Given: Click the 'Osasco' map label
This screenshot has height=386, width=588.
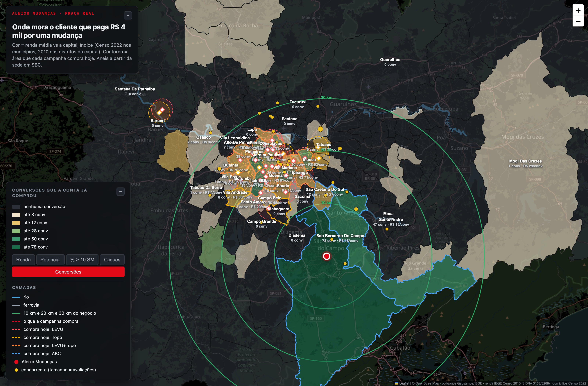Looking at the screenshot, I should point(203,137).
